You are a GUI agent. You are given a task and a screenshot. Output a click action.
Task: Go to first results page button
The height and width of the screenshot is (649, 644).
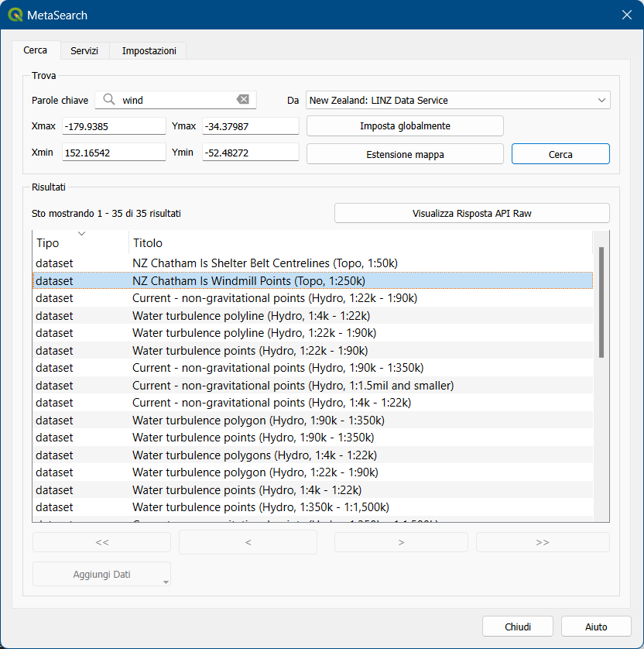click(101, 542)
